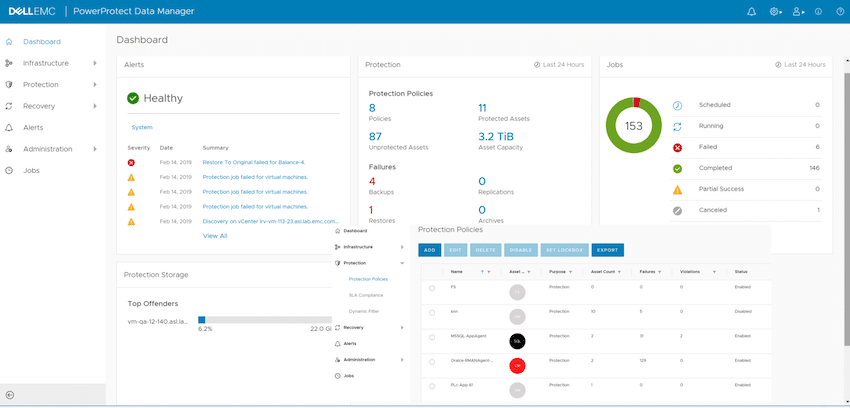Open the user account menu icon
850x408 pixels.
pos(798,11)
